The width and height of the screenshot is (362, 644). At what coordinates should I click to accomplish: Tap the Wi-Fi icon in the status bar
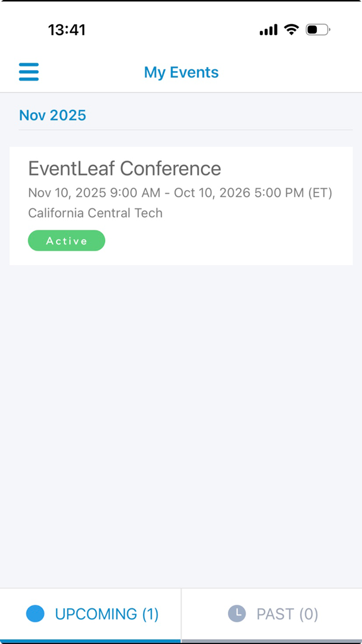[292, 29]
